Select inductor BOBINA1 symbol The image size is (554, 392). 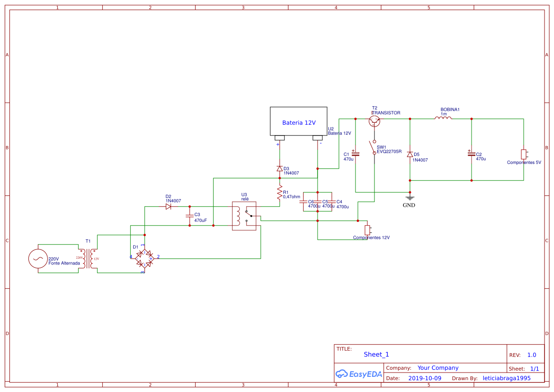point(443,118)
